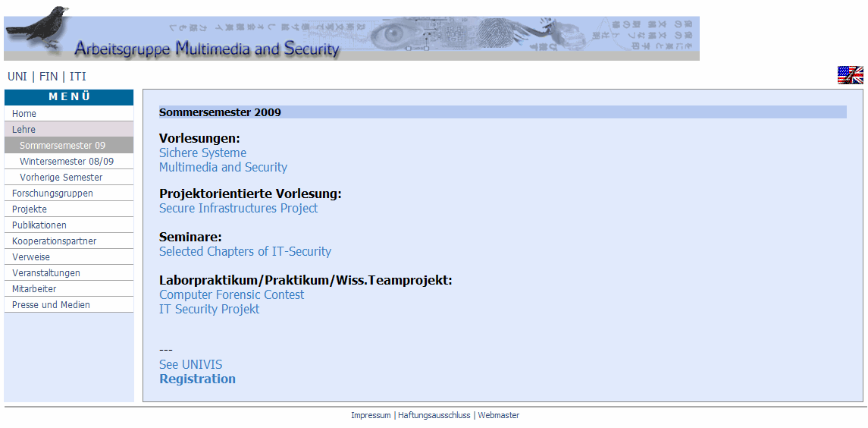Image resolution: width=868 pixels, height=428 pixels.
Task: Open the FIN link
Action: tap(49, 77)
